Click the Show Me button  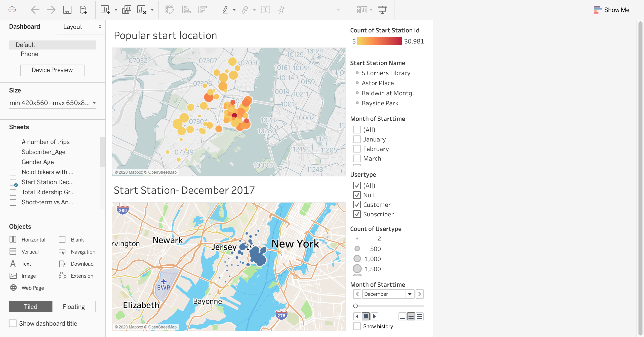612,10
